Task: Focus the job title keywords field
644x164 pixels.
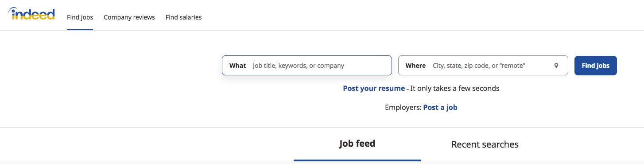Action: pyautogui.click(x=319, y=66)
